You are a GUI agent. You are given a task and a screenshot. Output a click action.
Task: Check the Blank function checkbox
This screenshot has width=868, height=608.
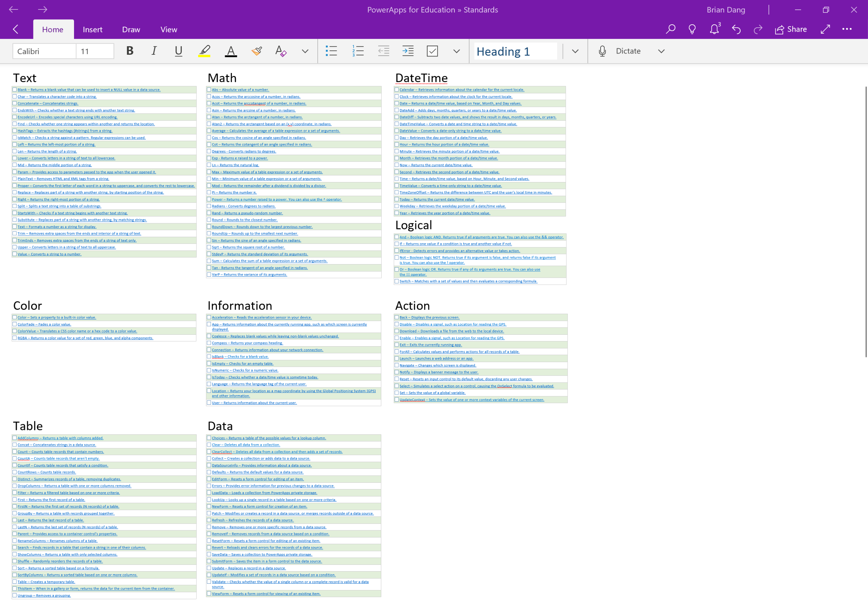coord(15,90)
